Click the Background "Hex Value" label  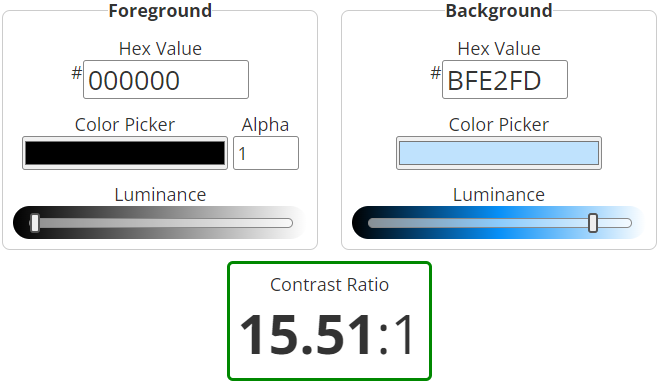pyautogui.click(x=499, y=49)
